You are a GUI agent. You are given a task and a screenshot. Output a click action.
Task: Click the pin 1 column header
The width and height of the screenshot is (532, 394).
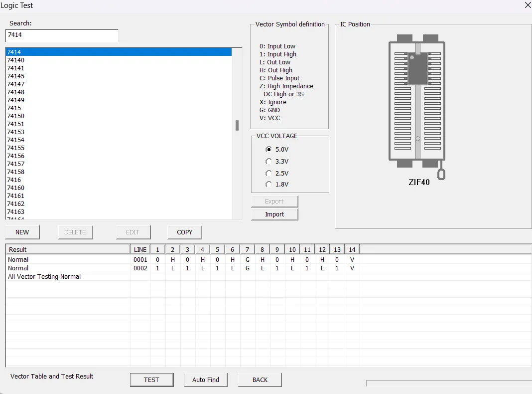coord(157,250)
